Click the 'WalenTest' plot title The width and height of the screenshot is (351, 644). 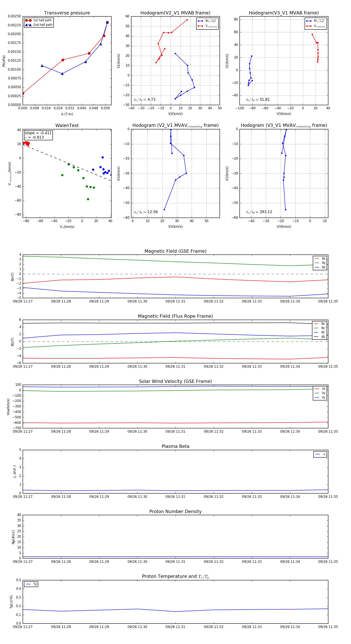(x=67, y=125)
